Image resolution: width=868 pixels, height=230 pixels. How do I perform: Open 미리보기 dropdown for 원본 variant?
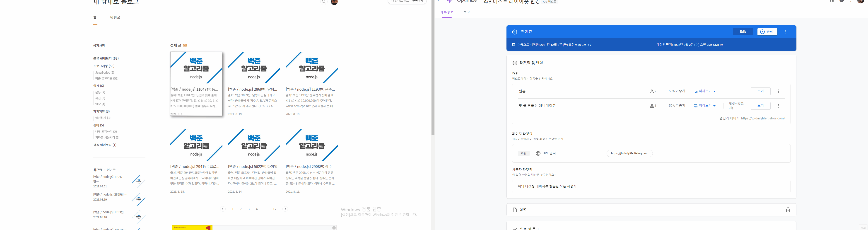click(704, 91)
